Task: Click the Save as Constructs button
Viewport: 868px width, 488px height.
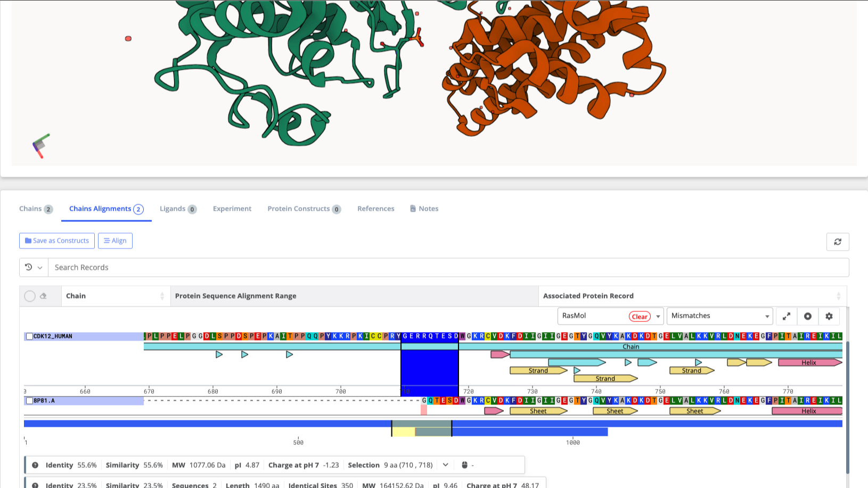Action: tap(56, 241)
